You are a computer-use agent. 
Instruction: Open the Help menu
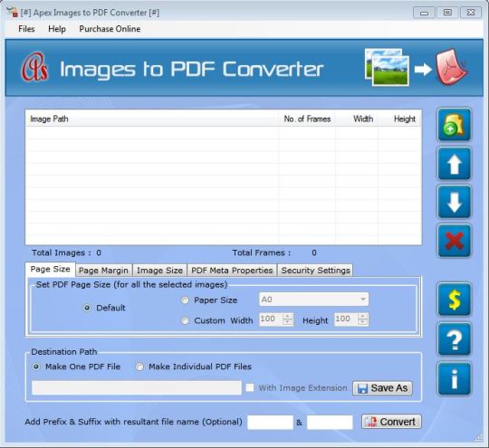(57, 29)
